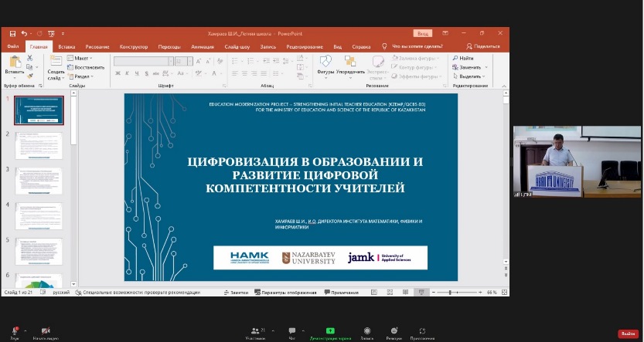Click the Создать слайд (New Slide) icon
Viewport: 644px width, 342px height.
(x=56, y=62)
